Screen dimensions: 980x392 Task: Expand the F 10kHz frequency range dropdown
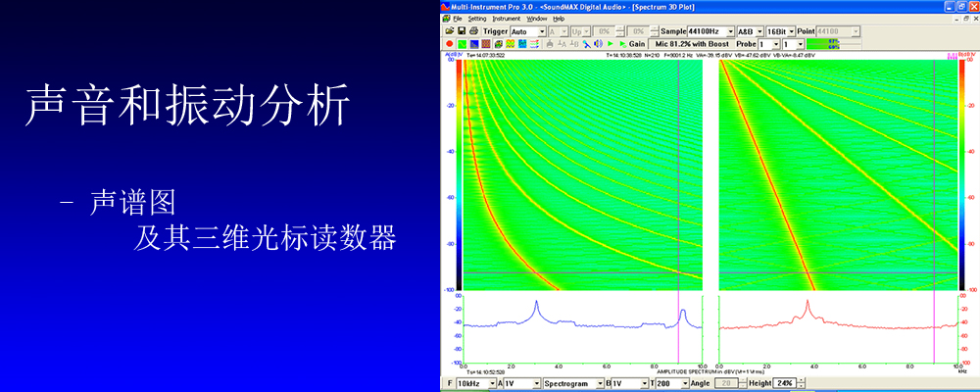493,383
